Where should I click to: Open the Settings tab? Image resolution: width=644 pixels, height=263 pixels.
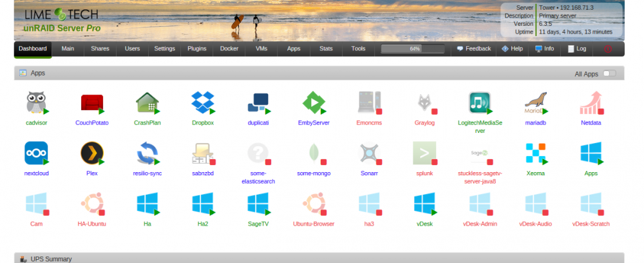pos(165,48)
